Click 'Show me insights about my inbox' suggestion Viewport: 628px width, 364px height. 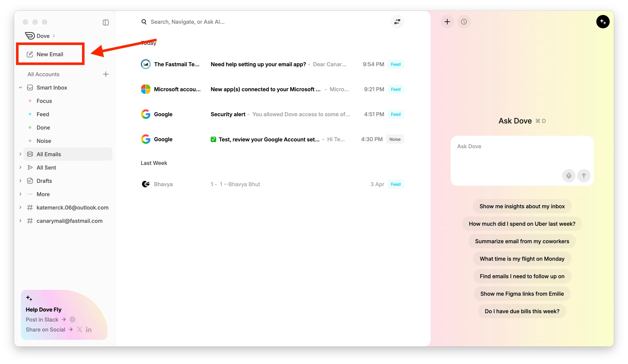point(522,206)
